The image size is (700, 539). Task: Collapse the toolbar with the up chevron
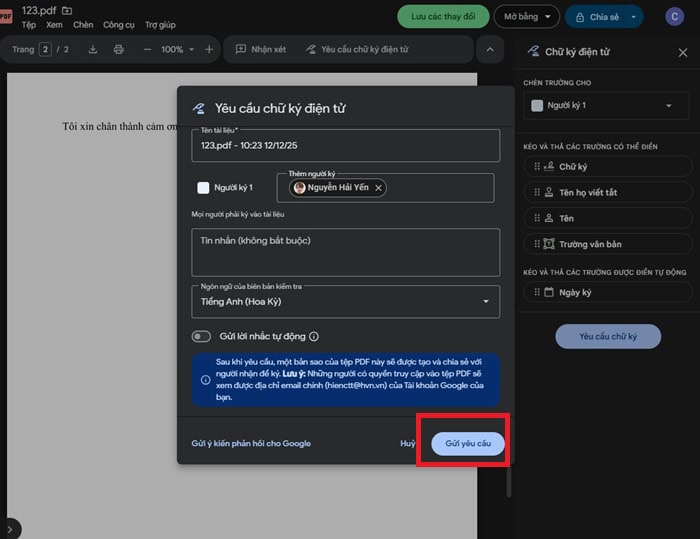point(489,49)
